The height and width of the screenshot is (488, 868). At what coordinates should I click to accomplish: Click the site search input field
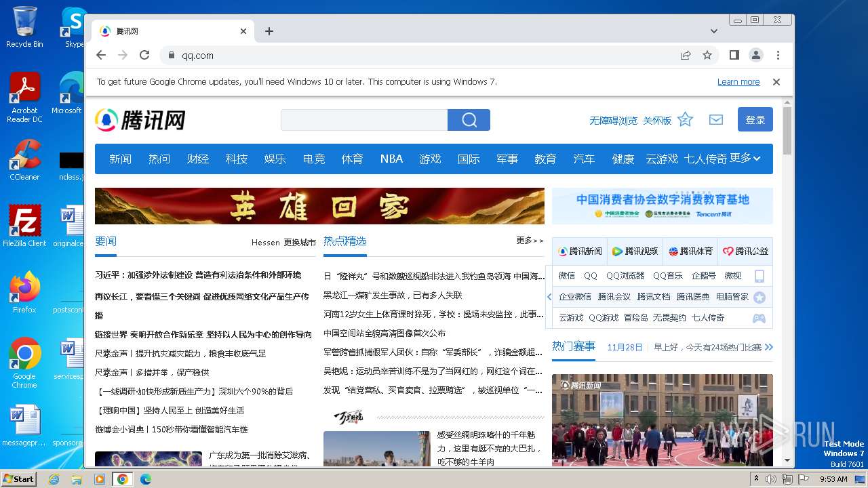pyautogui.click(x=364, y=120)
